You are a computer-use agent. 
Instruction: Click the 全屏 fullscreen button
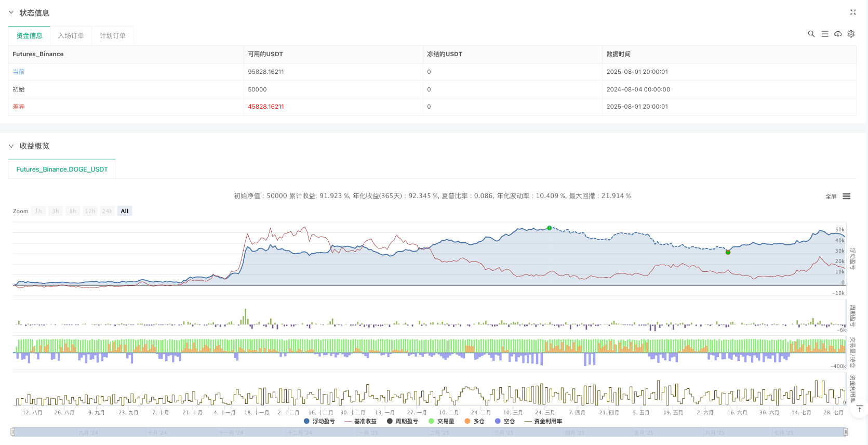pos(831,197)
